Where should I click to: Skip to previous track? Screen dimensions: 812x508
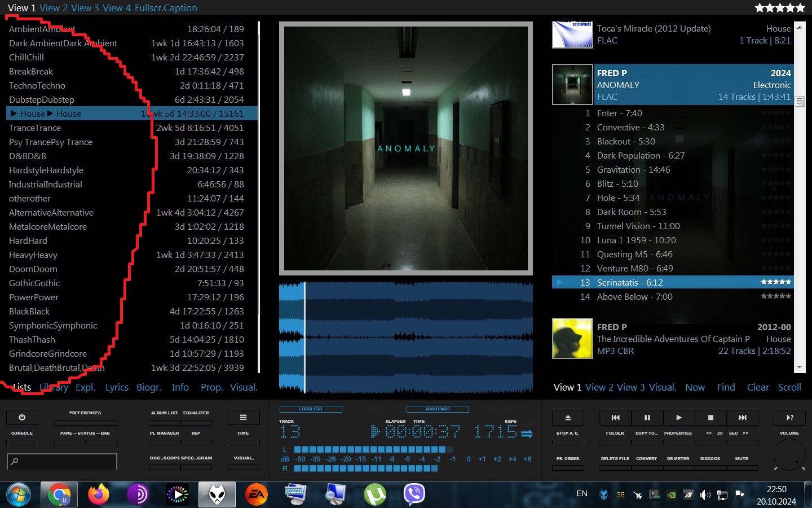click(615, 418)
